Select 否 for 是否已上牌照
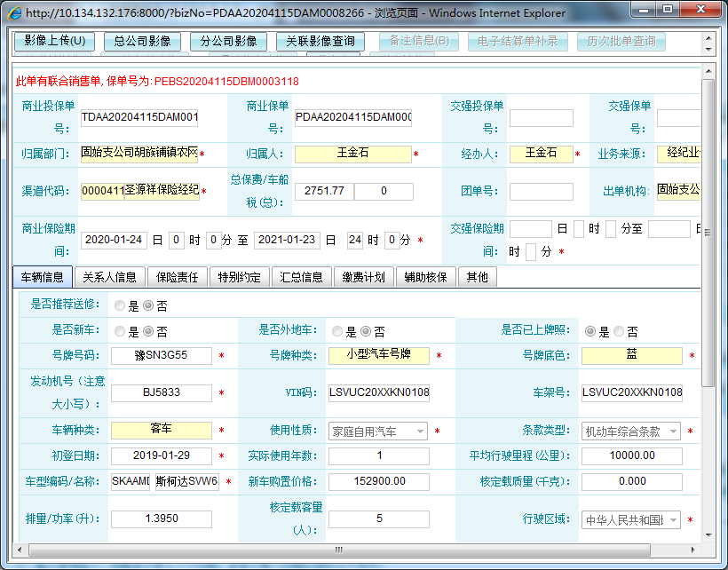The height and width of the screenshot is (570, 728). 618,331
